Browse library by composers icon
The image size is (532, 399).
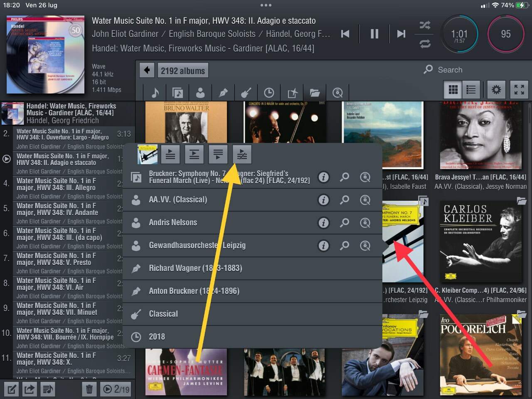point(223,92)
